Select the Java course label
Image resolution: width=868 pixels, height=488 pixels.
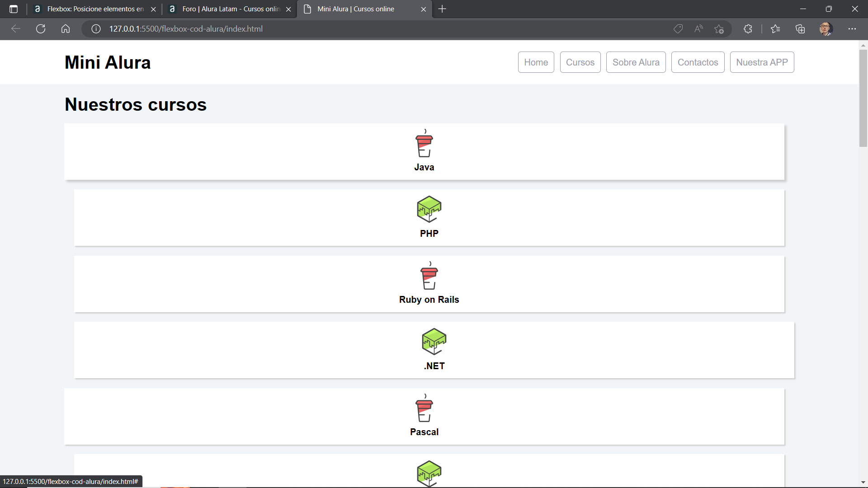[x=425, y=167]
